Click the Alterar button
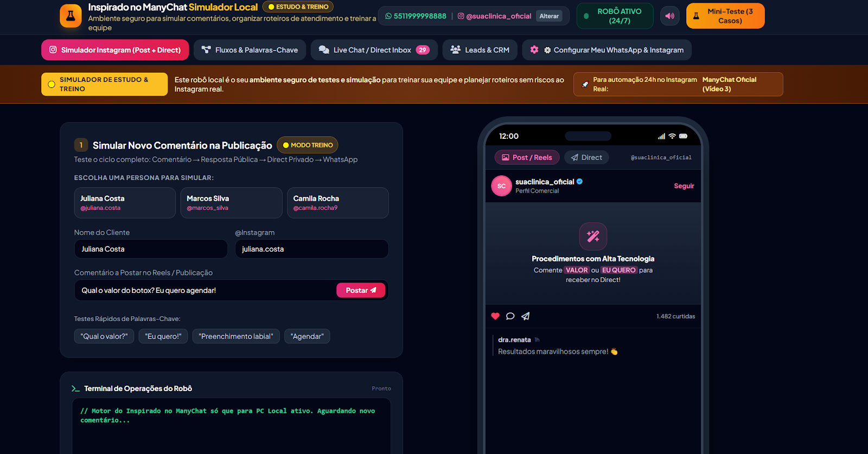The height and width of the screenshot is (454, 868). tap(549, 16)
